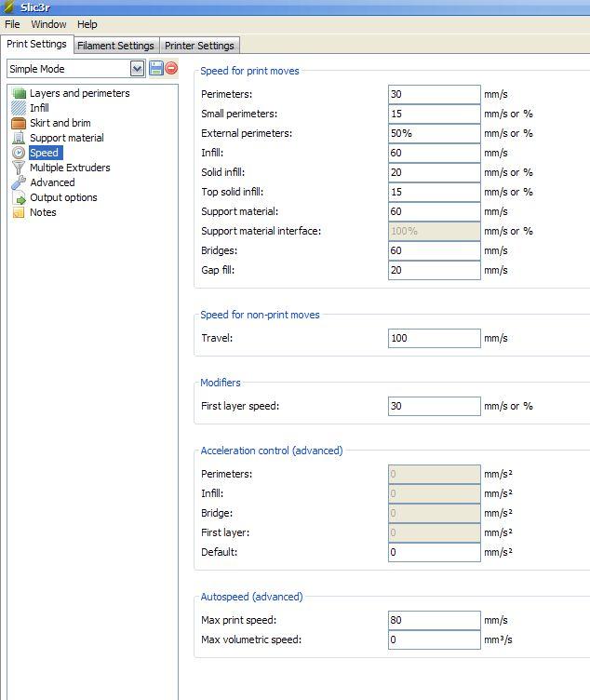Click the Default acceleration field
The width and height of the screenshot is (590, 700).
435,552
